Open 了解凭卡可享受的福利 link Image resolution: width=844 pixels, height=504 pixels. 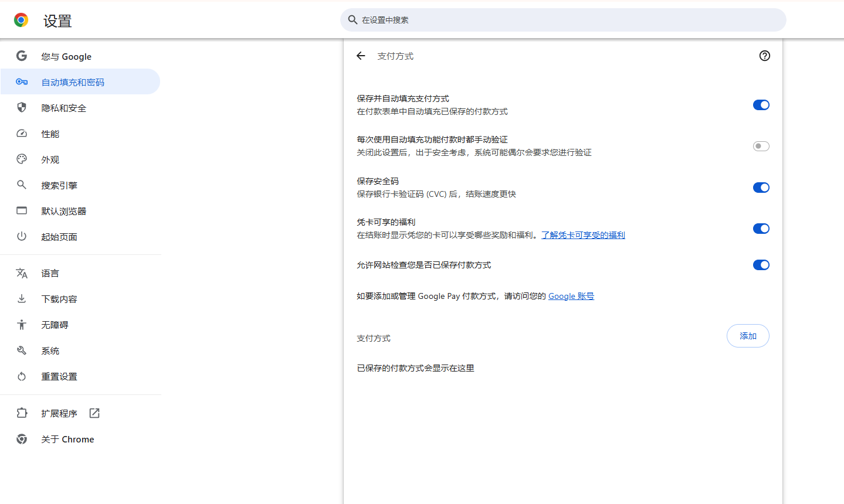583,235
